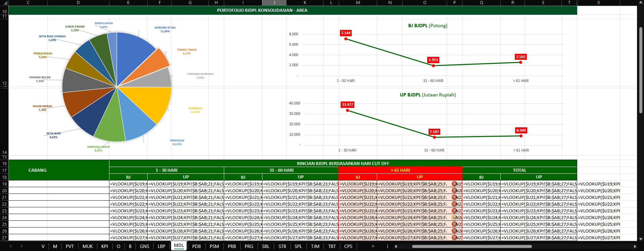Viewport: 644px width, 251px height.
Task: Click the red indicator icon in row 19
Action: 454,184
